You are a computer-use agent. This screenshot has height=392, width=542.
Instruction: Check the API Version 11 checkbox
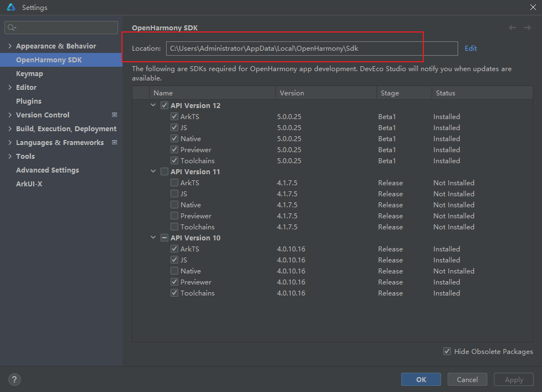tap(164, 171)
